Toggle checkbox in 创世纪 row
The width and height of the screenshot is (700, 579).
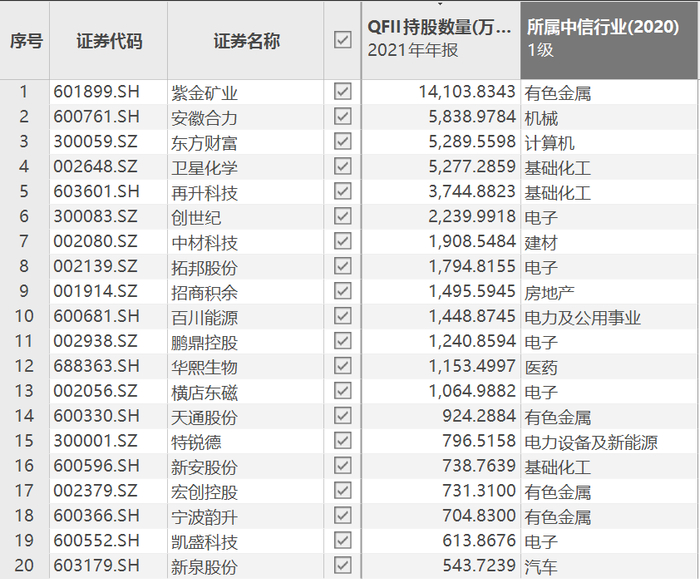click(x=342, y=217)
